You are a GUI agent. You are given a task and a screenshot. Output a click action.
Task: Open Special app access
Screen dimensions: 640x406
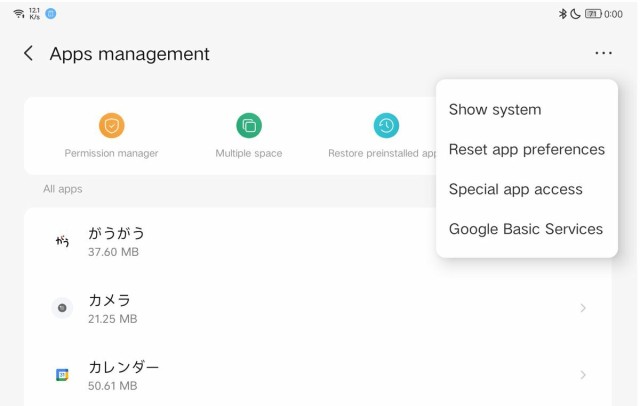click(x=515, y=189)
